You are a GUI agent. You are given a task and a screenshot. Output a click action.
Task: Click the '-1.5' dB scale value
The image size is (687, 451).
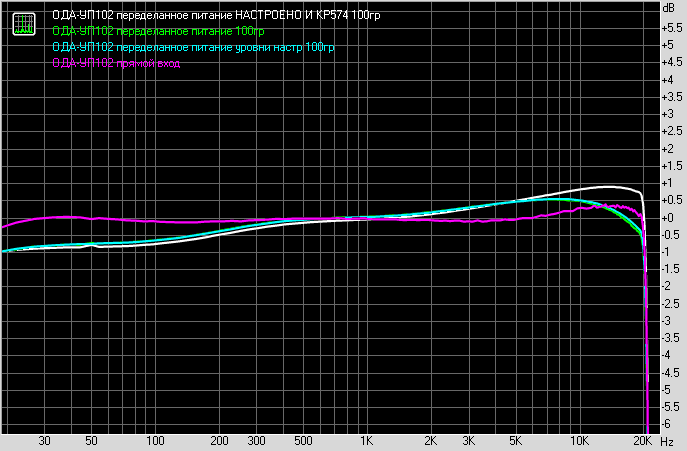[x=671, y=269]
